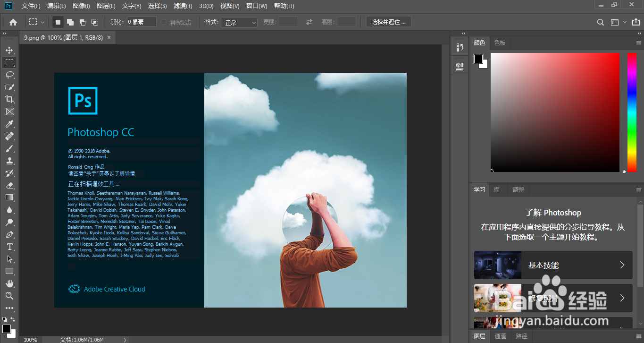
Task: Select the Move tool
Action: click(9, 50)
